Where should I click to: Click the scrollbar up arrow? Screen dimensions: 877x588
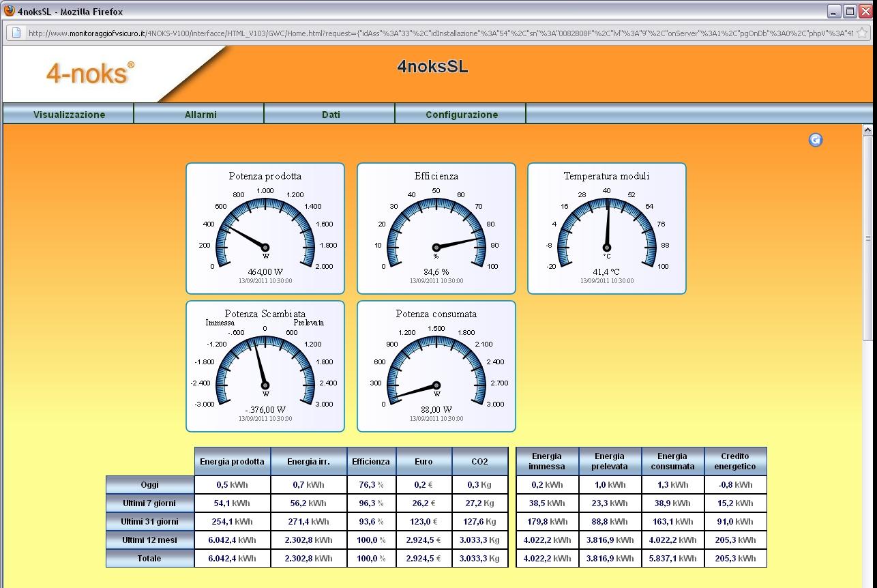(x=868, y=130)
